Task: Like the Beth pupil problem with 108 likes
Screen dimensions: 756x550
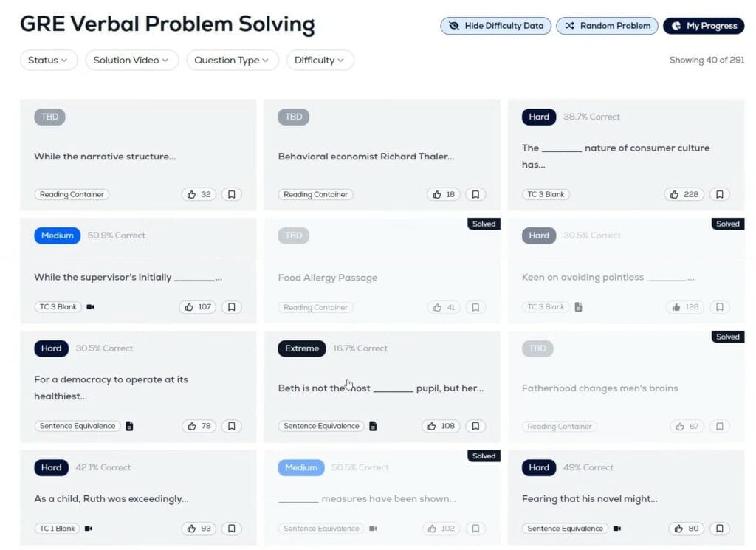Action: 441,426
